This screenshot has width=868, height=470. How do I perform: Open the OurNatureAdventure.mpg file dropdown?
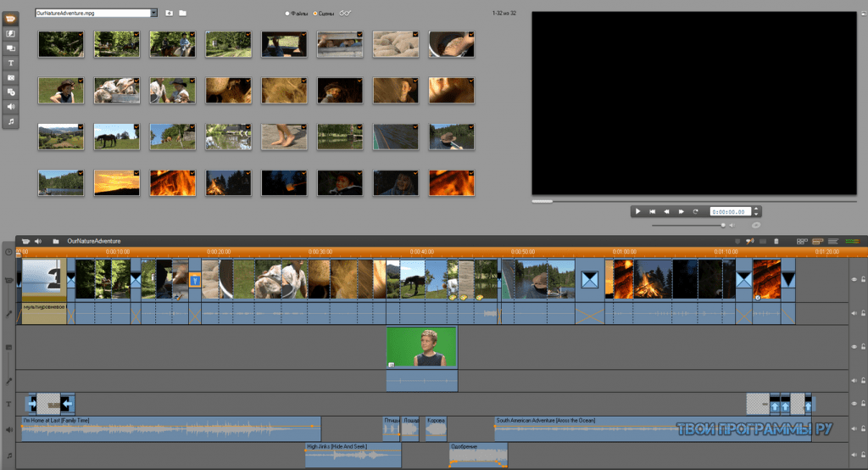point(153,13)
